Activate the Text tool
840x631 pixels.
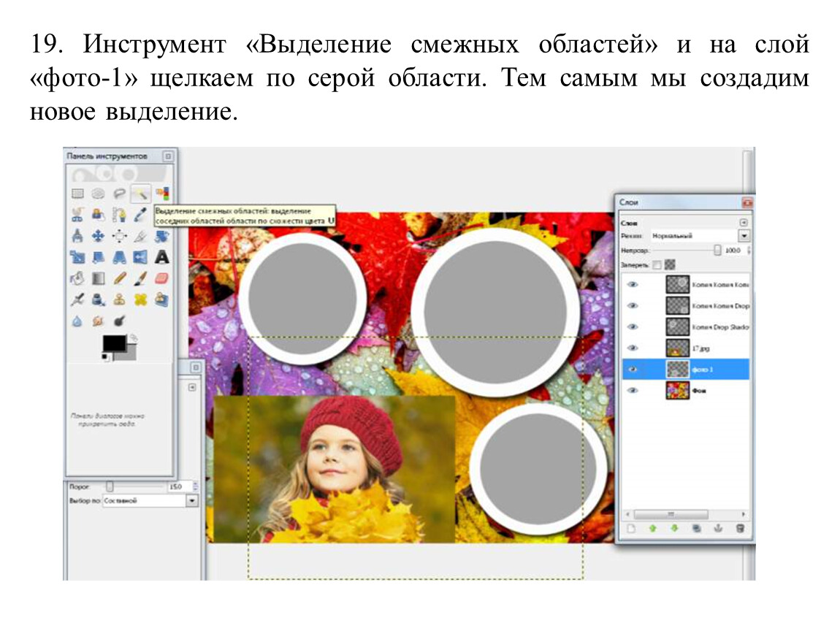pyautogui.click(x=161, y=257)
